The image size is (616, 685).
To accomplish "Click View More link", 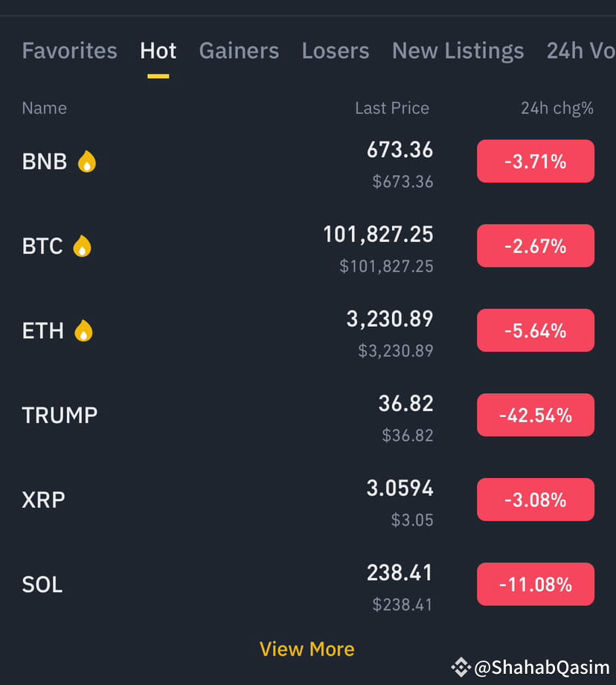I will pos(307,649).
